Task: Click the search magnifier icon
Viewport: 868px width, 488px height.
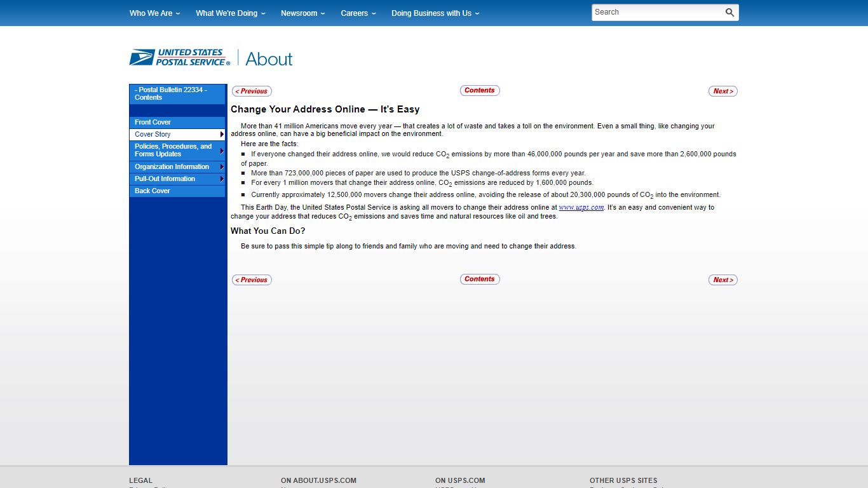Action: (x=729, y=13)
